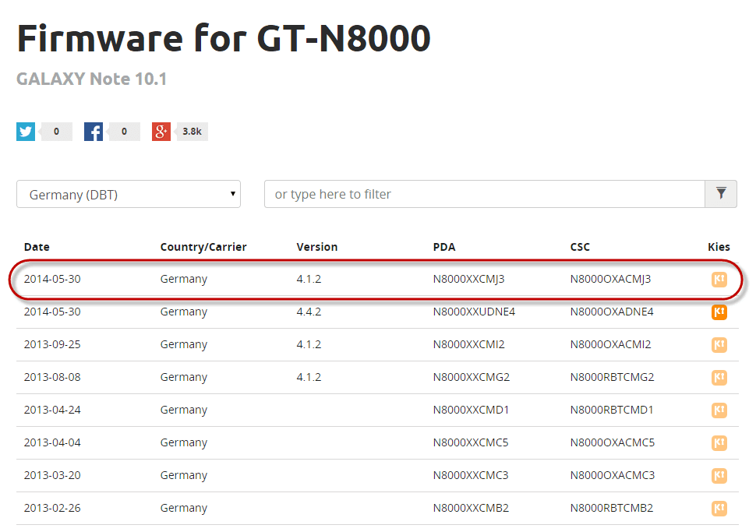Select CSC value N8000OXACMI2
Screen dimensions: 756x532
point(610,344)
